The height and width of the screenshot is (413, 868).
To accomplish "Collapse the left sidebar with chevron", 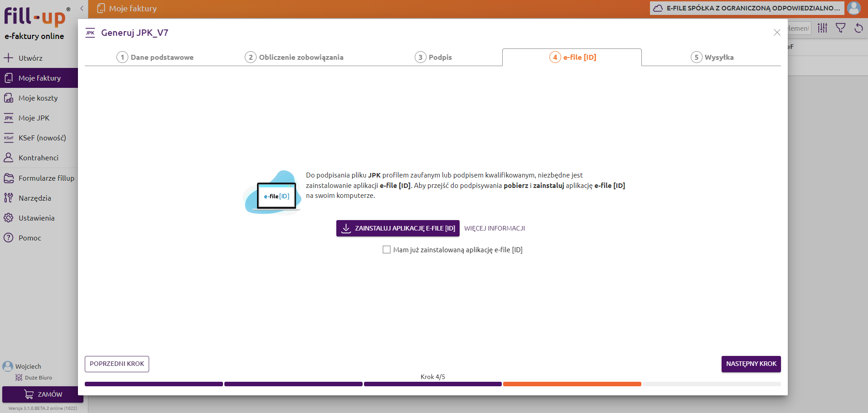I will pos(82,8).
